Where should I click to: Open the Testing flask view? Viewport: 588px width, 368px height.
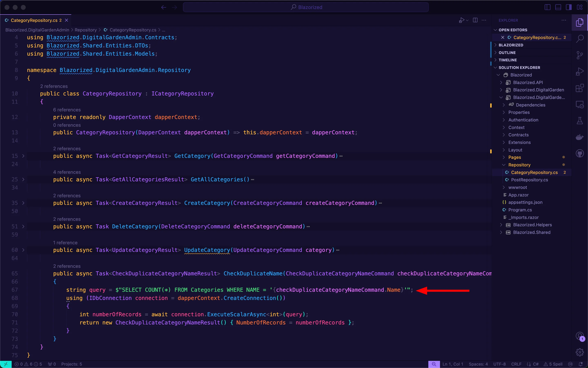tap(579, 121)
